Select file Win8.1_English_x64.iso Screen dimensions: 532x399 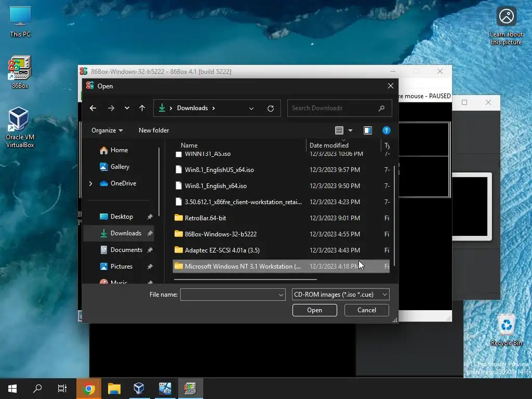281,186
